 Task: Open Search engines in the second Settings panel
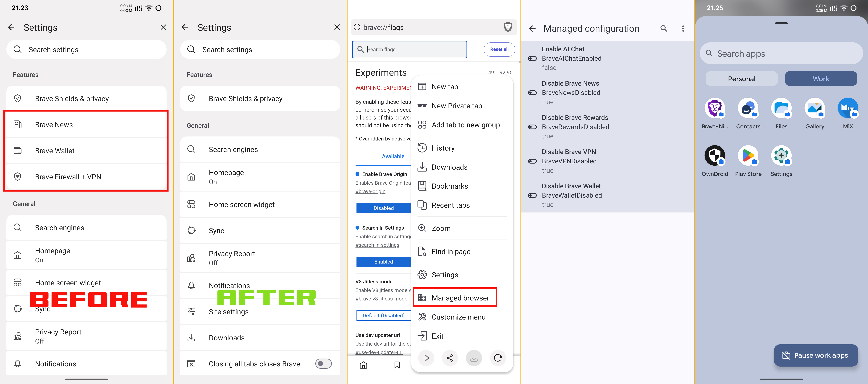pyautogui.click(x=260, y=149)
